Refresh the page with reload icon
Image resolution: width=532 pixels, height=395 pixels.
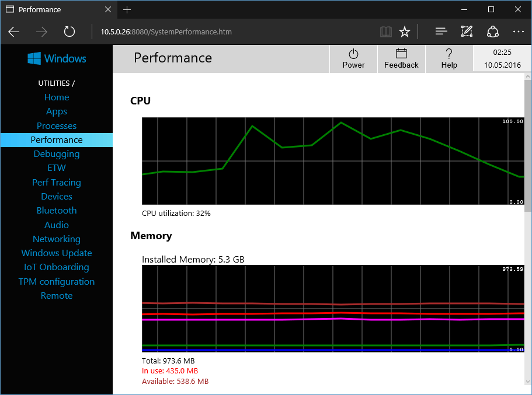point(69,32)
